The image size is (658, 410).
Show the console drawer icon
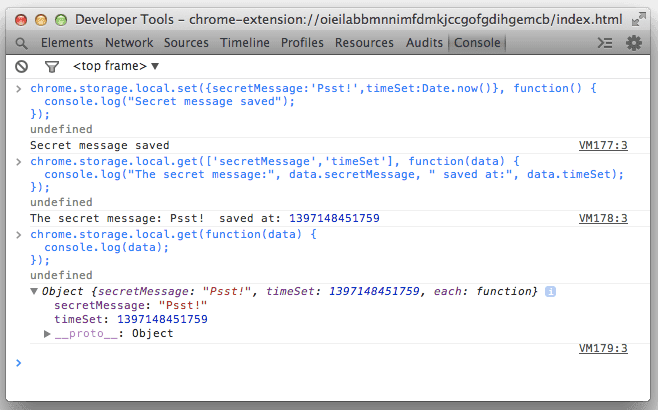pos(605,43)
